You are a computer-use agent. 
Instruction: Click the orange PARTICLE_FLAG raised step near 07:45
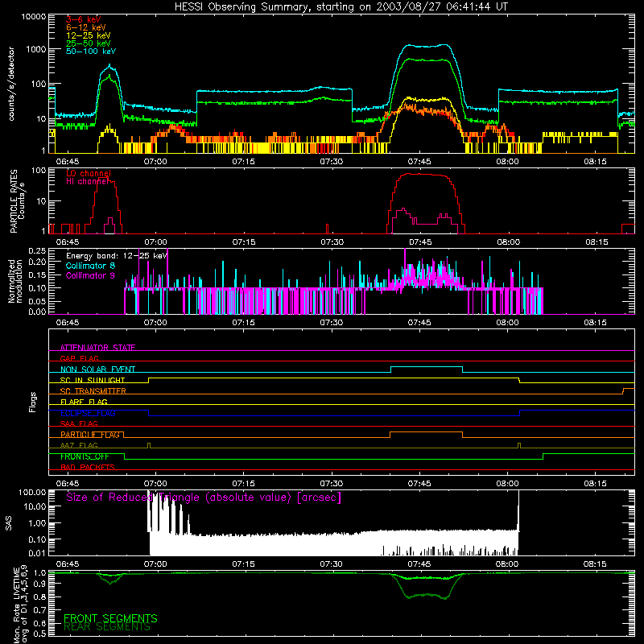tap(426, 432)
